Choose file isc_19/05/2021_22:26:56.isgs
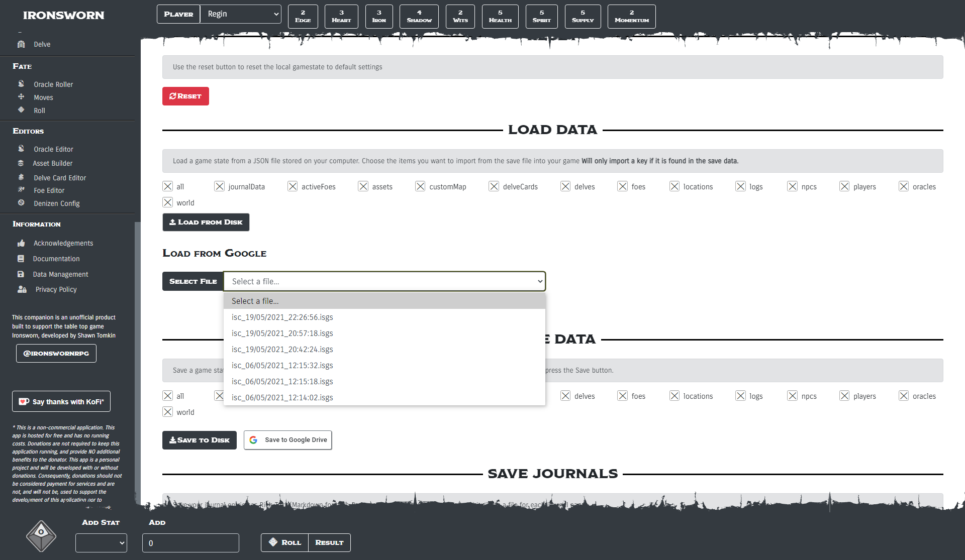Screen dimensions: 965x560 (x=384, y=317)
